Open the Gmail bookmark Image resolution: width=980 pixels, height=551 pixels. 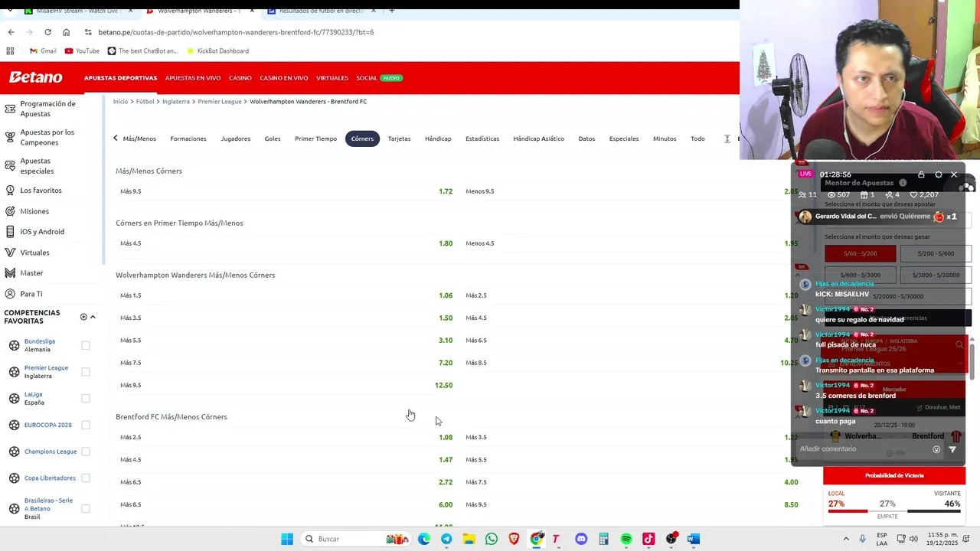tap(42, 51)
